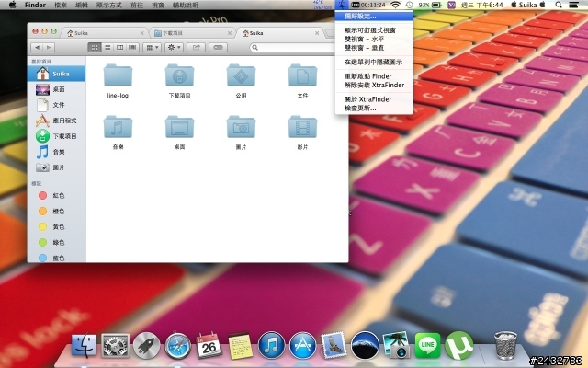Filter by the 紅色 tag dot

43,195
